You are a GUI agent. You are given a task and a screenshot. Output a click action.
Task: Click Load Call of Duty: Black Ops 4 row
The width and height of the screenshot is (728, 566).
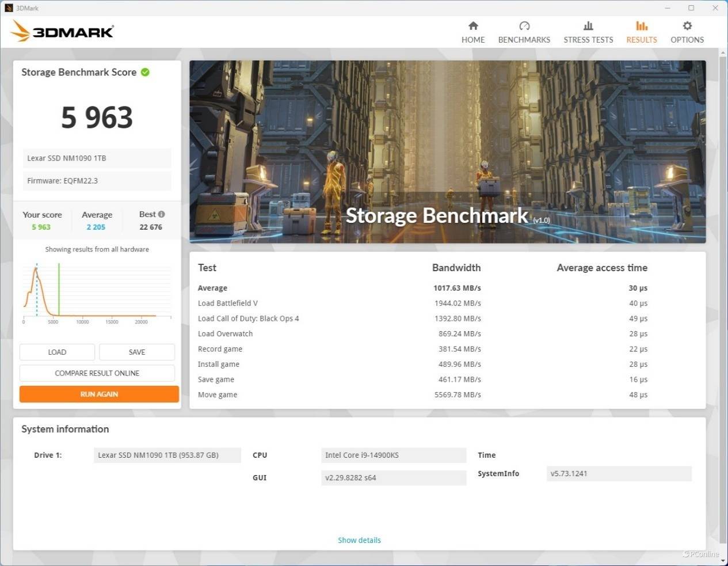point(423,318)
